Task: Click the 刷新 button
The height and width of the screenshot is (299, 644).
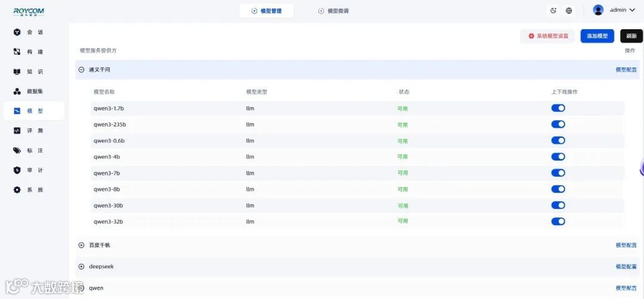Action: [x=631, y=36]
